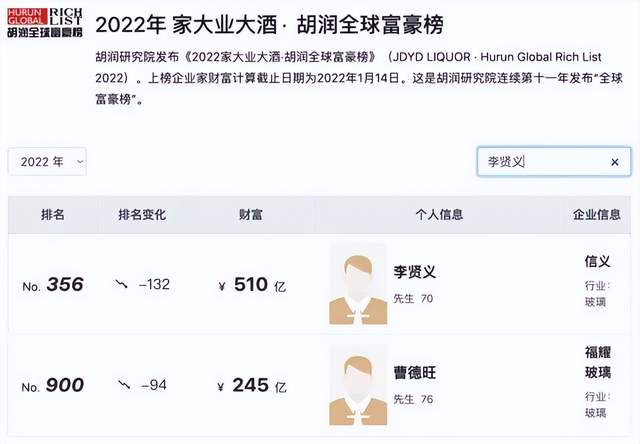The image size is (640, 444).
Task: Open 李贤义's name link
Action: (415, 272)
